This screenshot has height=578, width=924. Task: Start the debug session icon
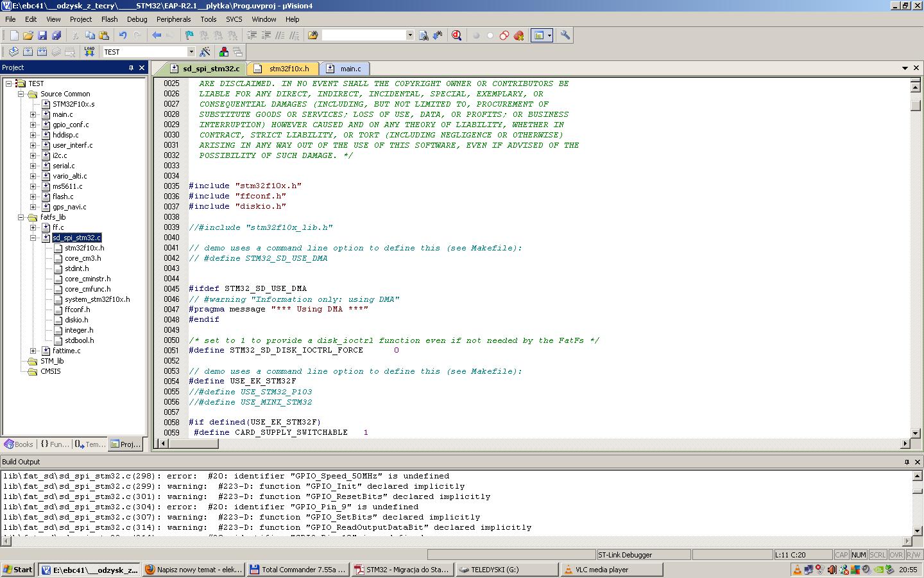[x=456, y=35]
